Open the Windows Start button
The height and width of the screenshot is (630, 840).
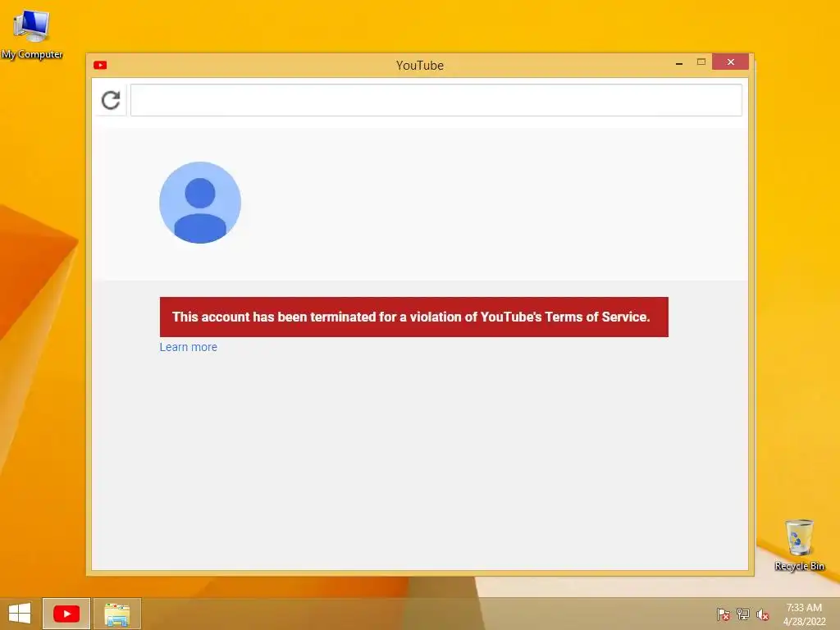tap(20, 614)
